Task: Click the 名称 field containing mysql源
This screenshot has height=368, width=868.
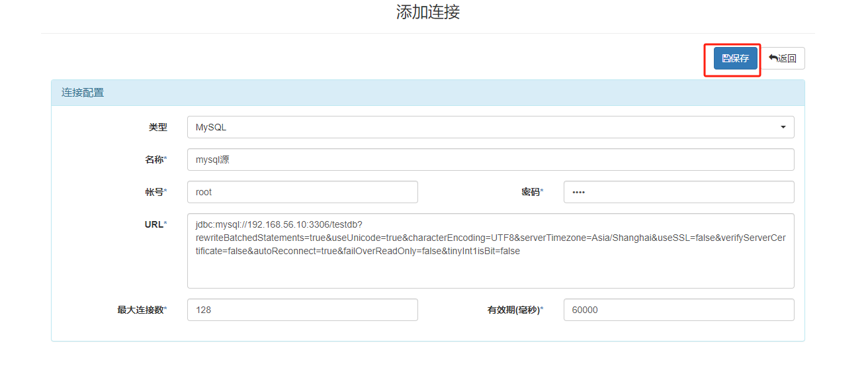Action: [490, 160]
